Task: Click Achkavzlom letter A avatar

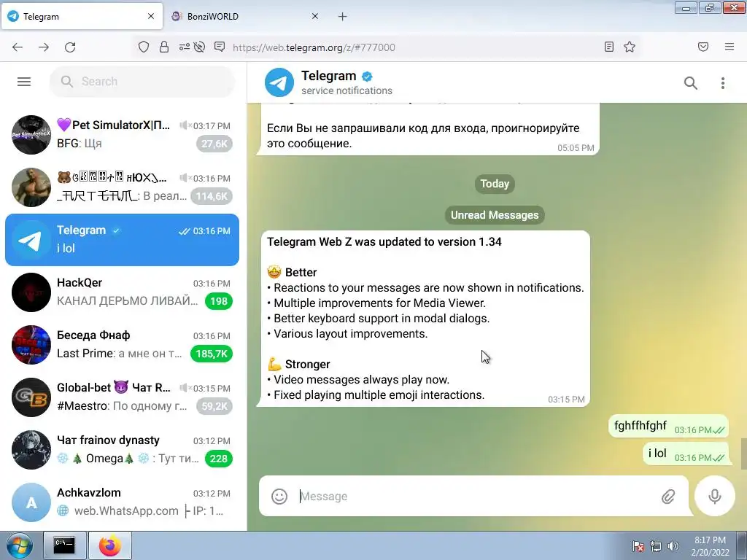Action: 31,502
